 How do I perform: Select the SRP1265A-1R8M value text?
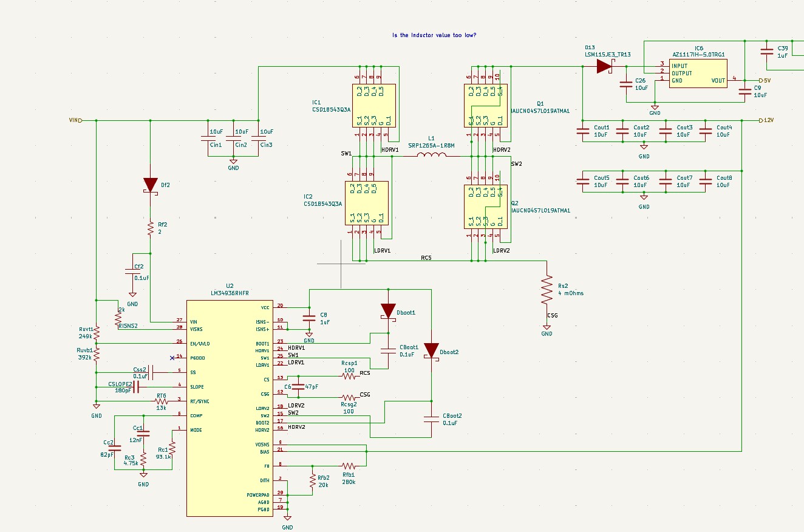(431, 146)
